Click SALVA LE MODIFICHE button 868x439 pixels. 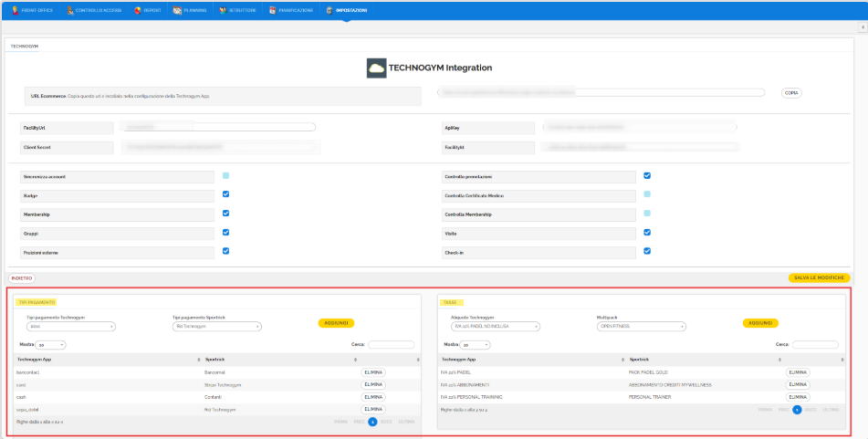coord(819,277)
